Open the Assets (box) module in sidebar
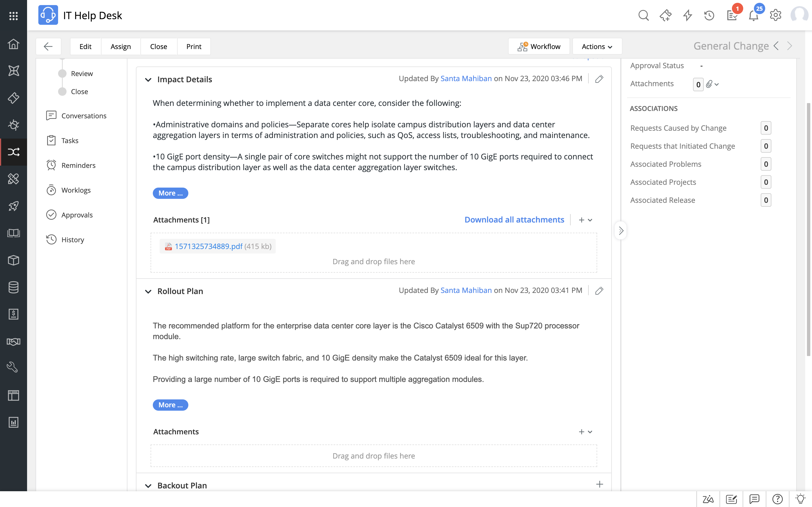The width and height of the screenshot is (812, 507). click(x=14, y=261)
